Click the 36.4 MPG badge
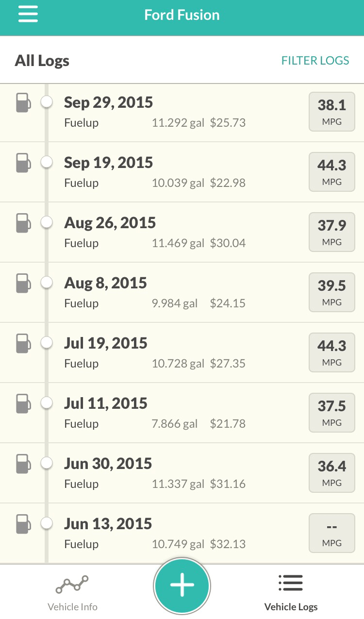The image size is (364, 619). click(x=332, y=473)
